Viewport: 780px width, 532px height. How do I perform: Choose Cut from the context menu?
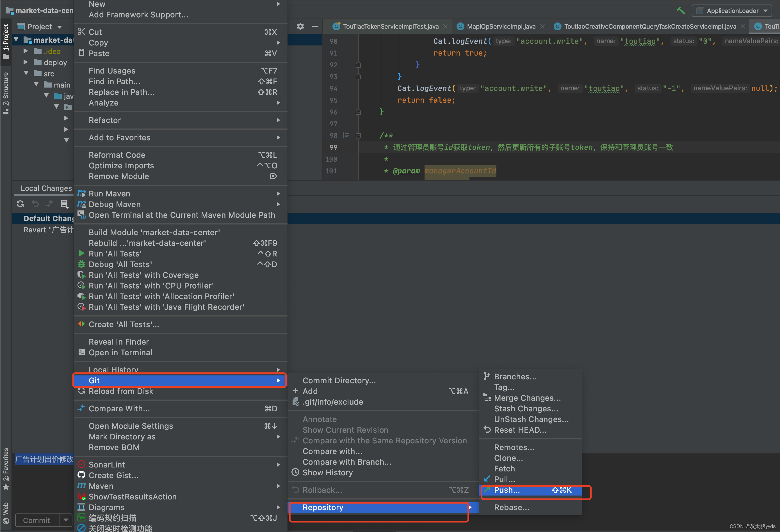click(x=180, y=32)
